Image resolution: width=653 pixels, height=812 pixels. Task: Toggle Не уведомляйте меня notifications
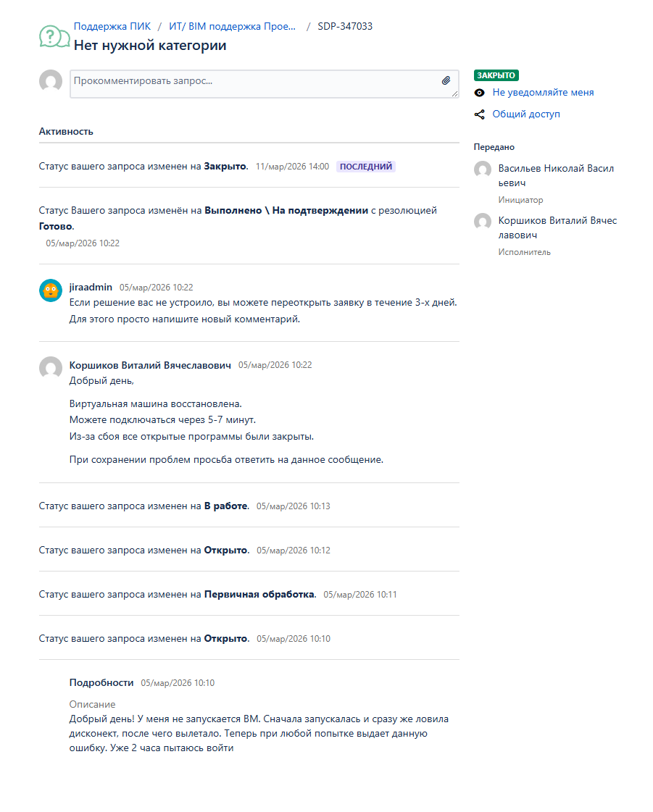[543, 93]
